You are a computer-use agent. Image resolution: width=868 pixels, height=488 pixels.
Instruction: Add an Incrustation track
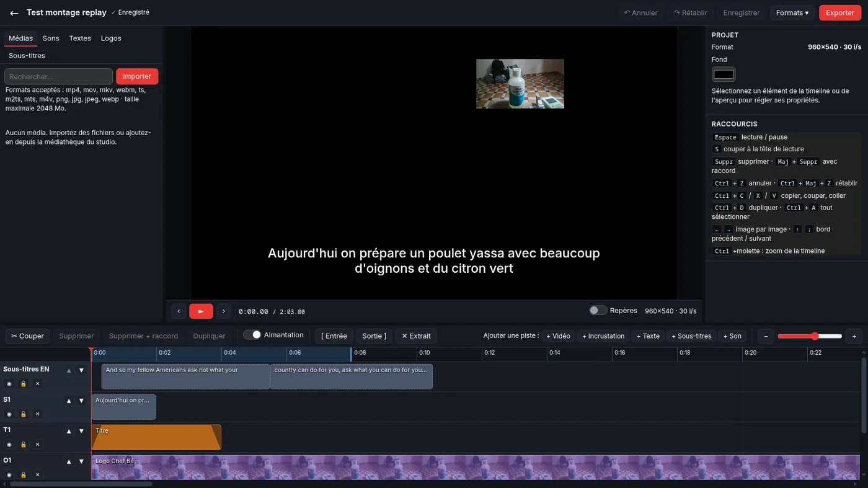[x=603, y=336]
